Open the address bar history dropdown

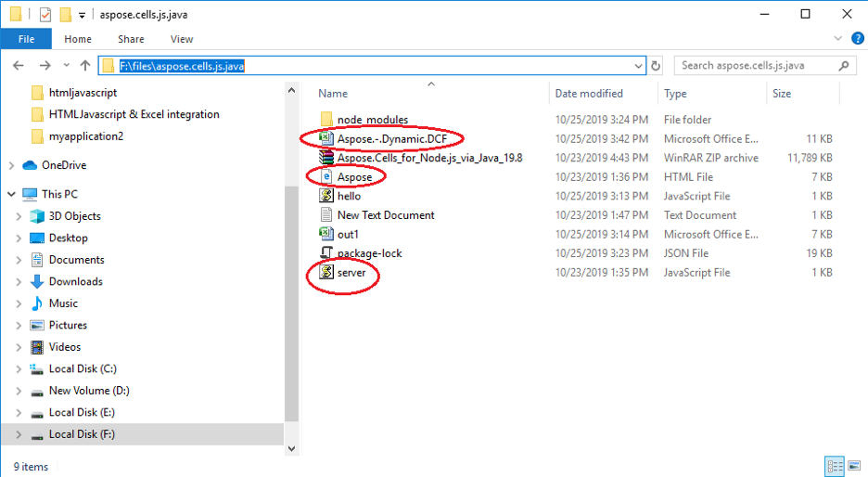(638, 66)
